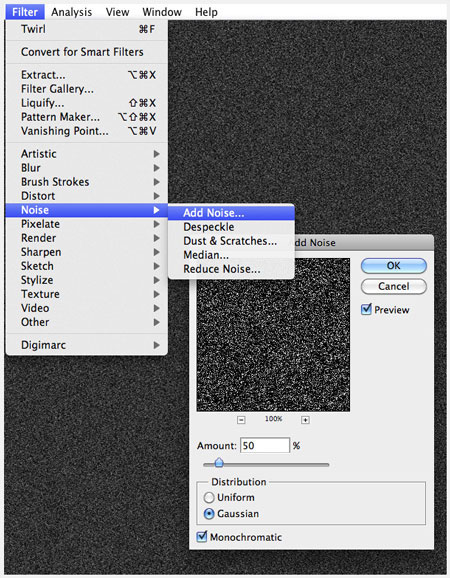Uncheck the Monochromatic checkbox
This screenshot has width=450, height=578.
click(202, 536)
